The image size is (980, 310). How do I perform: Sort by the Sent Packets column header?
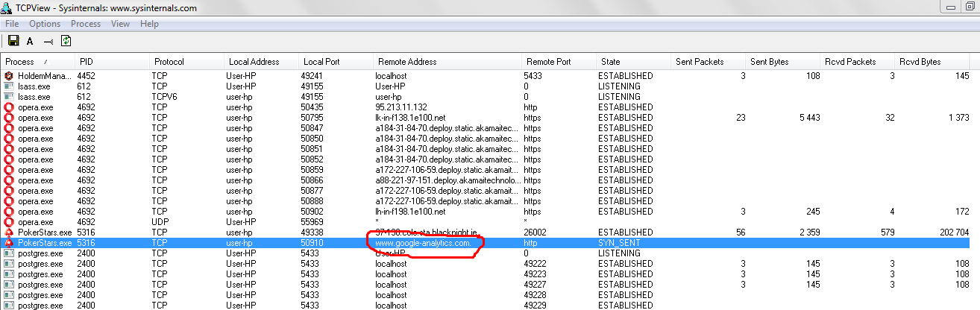709,62
